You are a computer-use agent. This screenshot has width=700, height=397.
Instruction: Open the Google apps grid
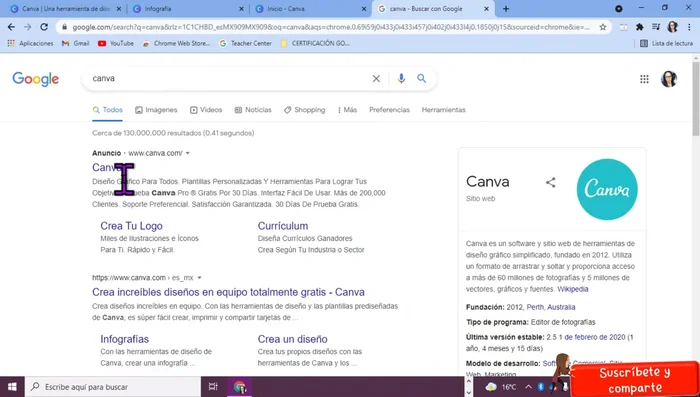[644, 79]
